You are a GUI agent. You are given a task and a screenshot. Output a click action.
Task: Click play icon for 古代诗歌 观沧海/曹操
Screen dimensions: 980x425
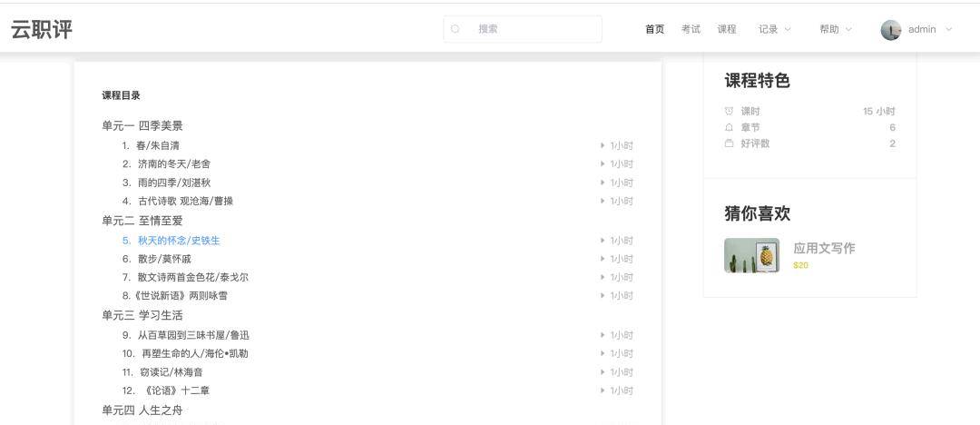pyautogui.click(x=603, y=201)
